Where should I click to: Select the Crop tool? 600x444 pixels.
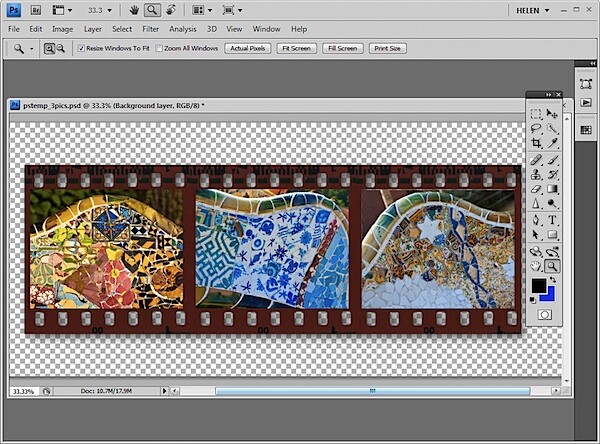pos(536,143)
